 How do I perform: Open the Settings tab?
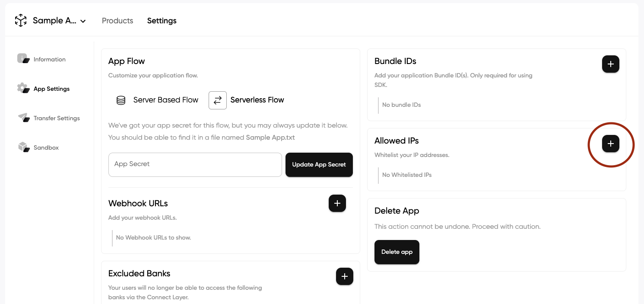(162, 21)
